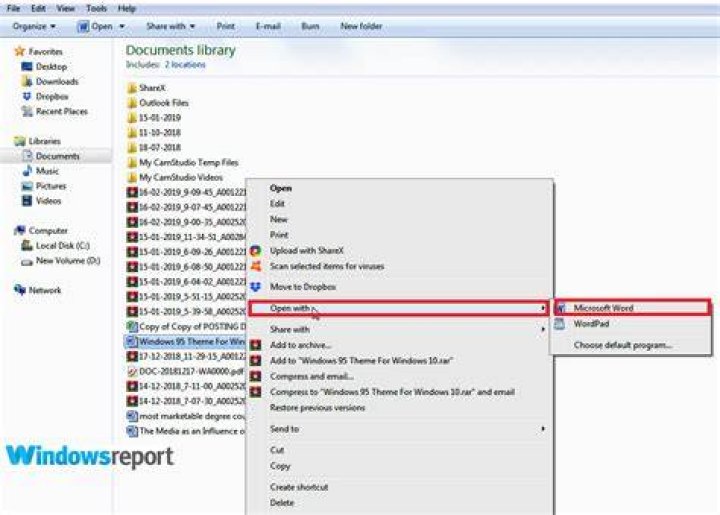The width and height of the screenshot is (720, 515).
Task: Select the Copy of Copy of POSTING file icon
Action: pos(132,327)
